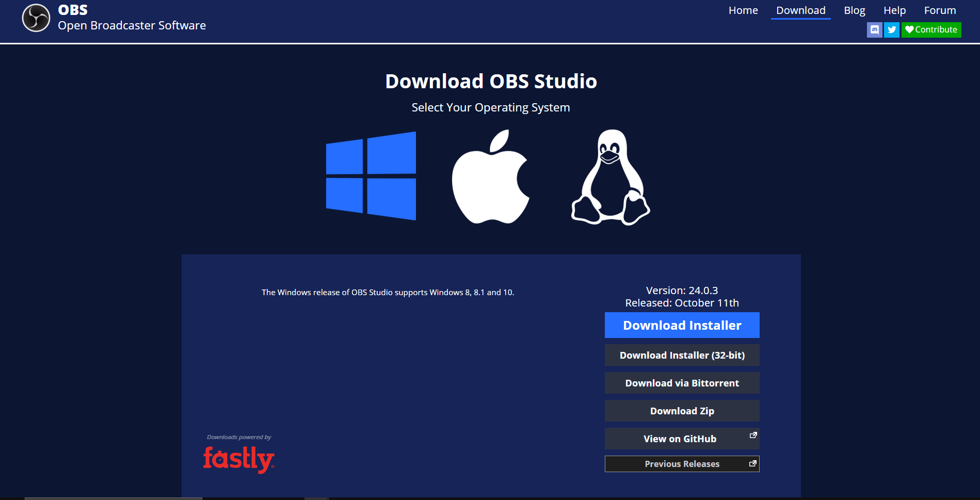
Task: Click the Windows 8, 8.1 and 10 support text
Action: (388, 292)
